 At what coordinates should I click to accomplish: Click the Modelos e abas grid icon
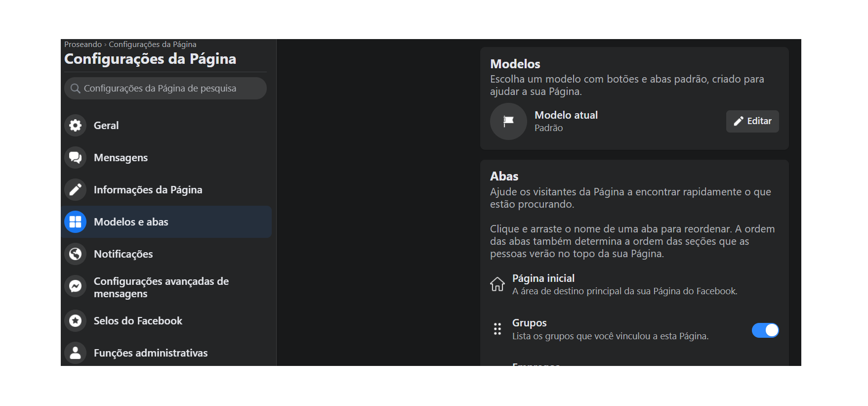pos(75,222)
